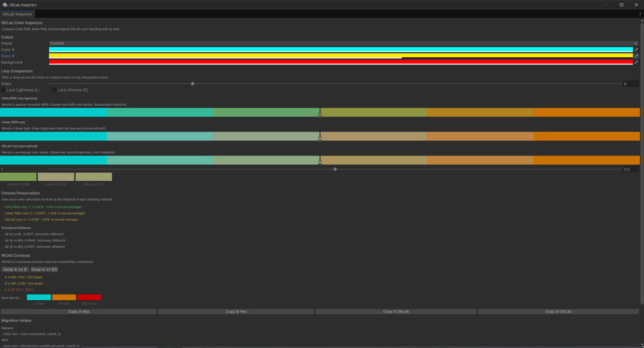Click 'ΔE (A vs B): 0.2527' line
Screen dimensions: 644x348
[x=35, y=234]
